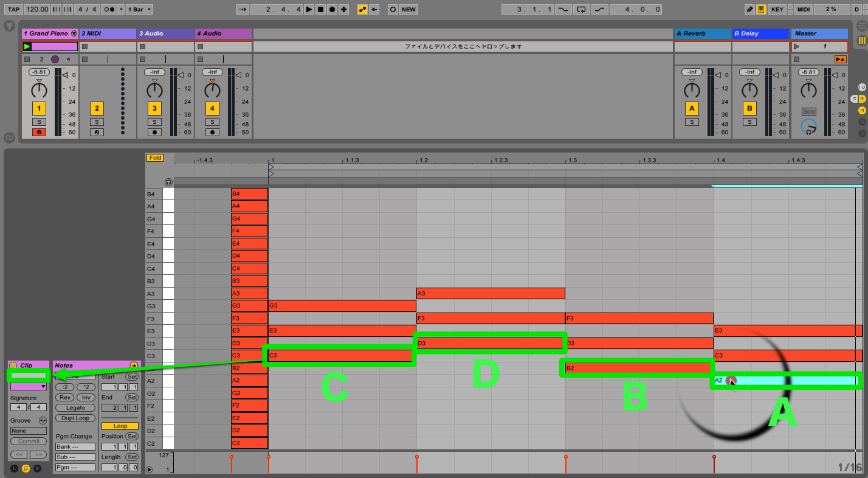Toggle the Mixer (M) section visibility
868x478 pixels.
[x=861, y=110]
